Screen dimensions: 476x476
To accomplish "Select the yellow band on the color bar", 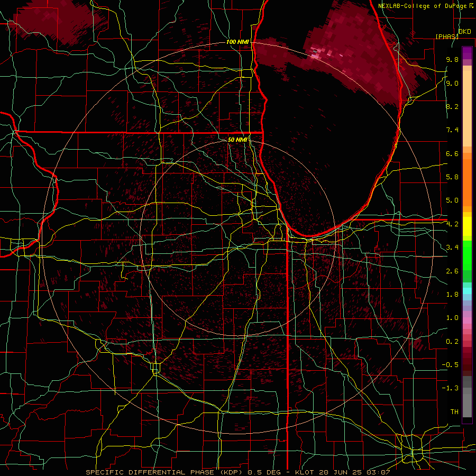I will (467, 226).
